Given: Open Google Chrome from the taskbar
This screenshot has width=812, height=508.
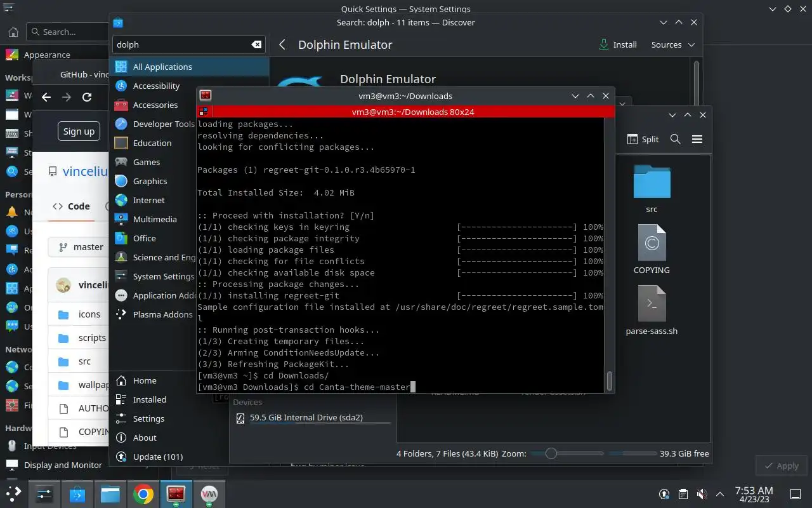Looking at the screenshot, I should click(x=143, y=493).
